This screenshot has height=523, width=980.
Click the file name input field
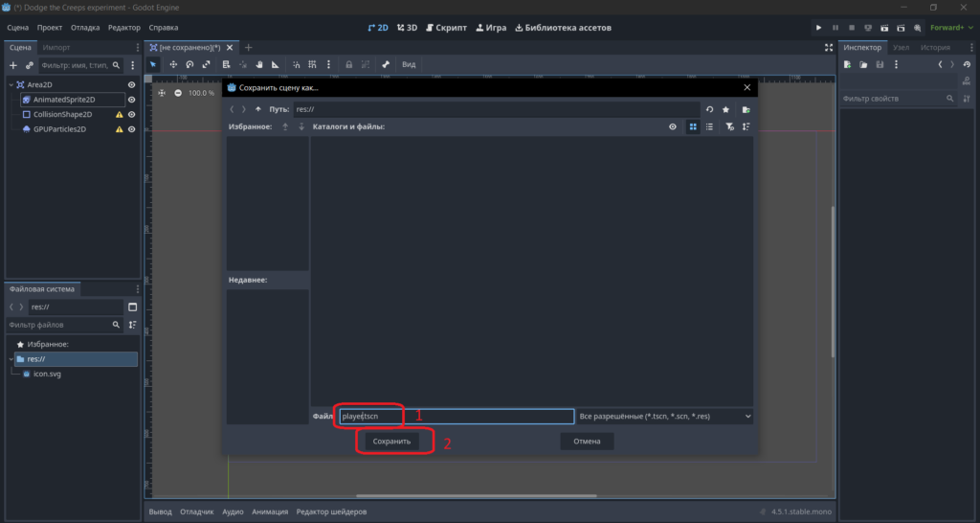click(457, 416)
